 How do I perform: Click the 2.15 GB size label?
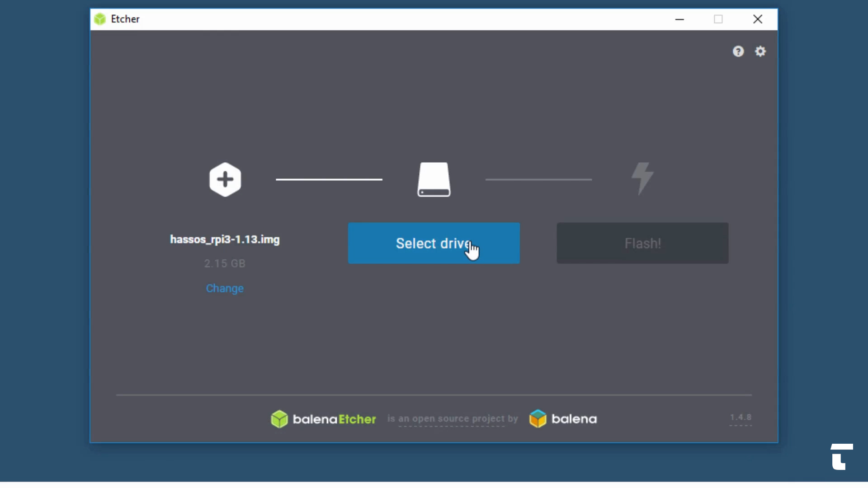225,263
